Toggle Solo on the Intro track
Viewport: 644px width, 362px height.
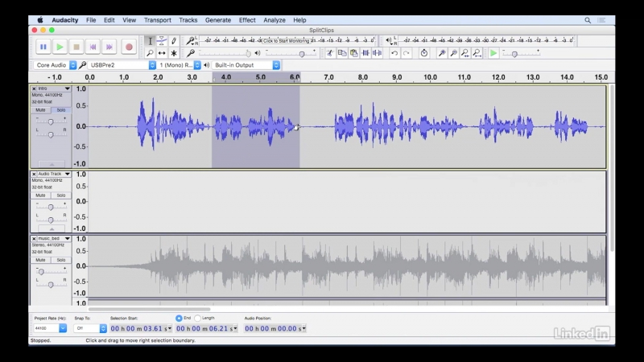(x=61, y=110)
